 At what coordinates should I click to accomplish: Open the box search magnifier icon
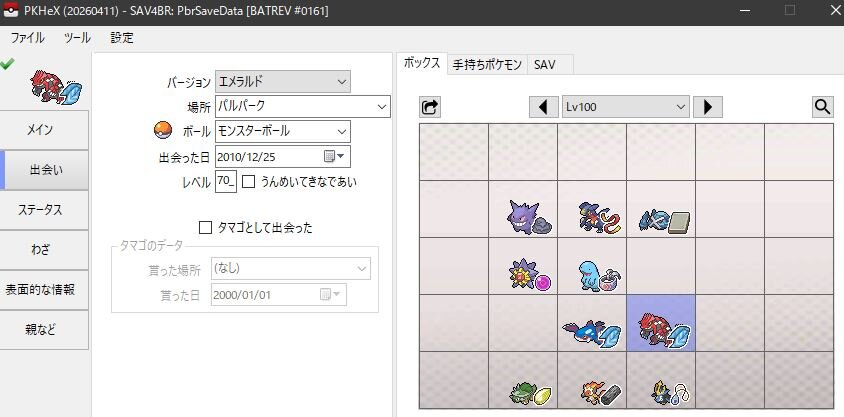[822, 107]
